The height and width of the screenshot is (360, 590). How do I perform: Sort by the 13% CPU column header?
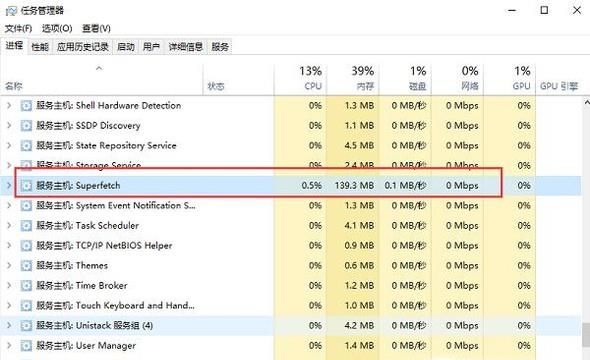pyautogui.click(x=300, y=79)
